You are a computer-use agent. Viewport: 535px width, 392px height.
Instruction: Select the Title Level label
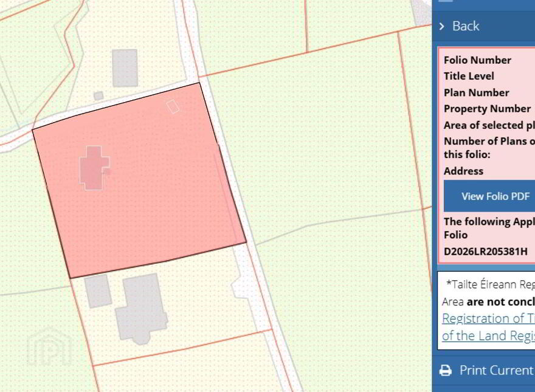pyautogui.click(x=469, y=76)
